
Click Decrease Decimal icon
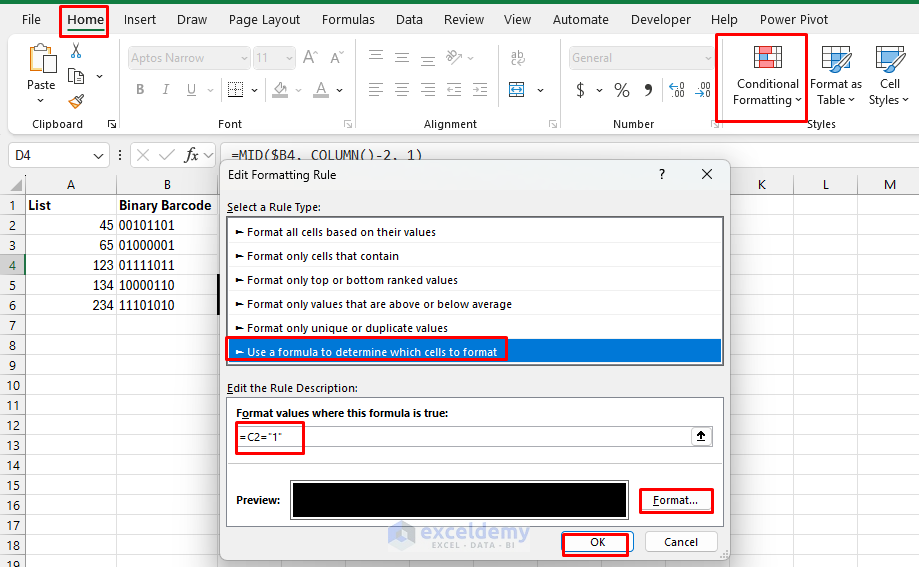[x=703, y=90]
